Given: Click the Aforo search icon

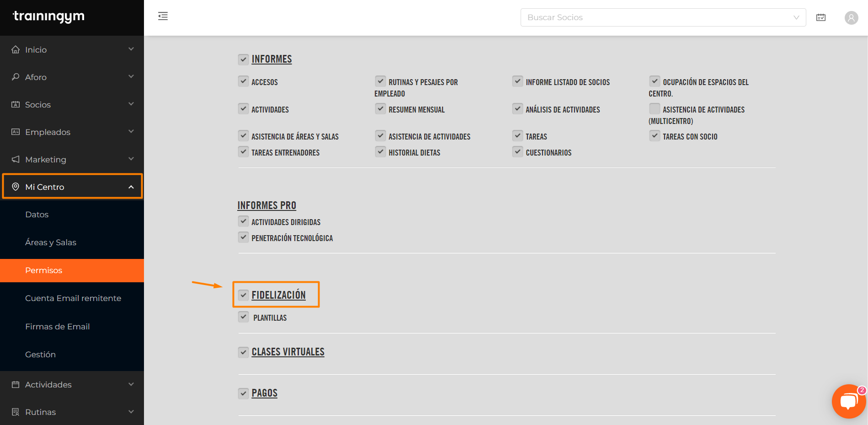Looking at the screenshot, I should click(x=16, y=77).
